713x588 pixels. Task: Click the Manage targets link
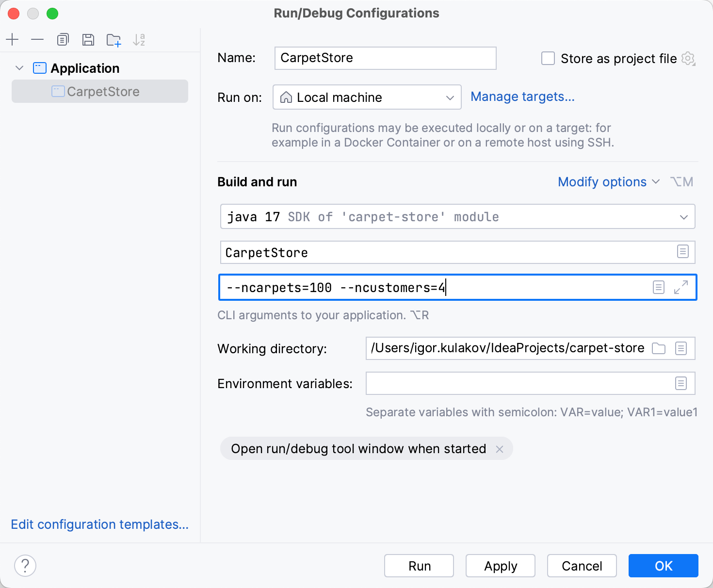pos(522,97)
